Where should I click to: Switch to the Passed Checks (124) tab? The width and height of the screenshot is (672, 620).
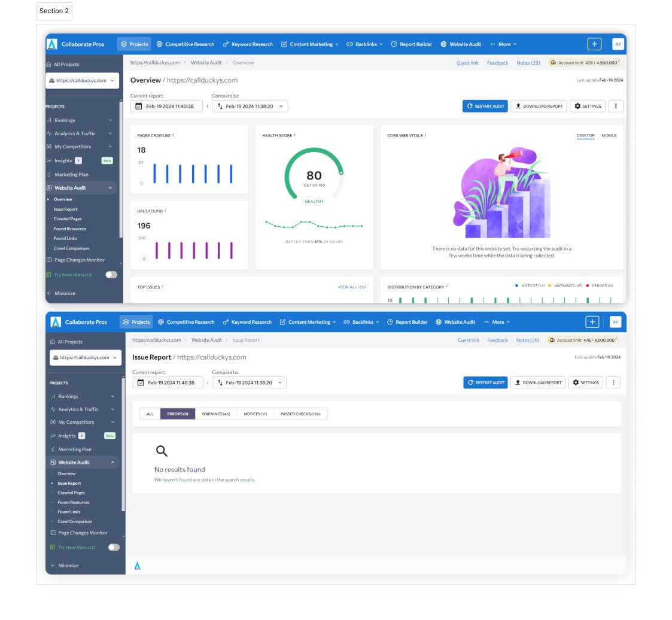click(x=300, y=414)
